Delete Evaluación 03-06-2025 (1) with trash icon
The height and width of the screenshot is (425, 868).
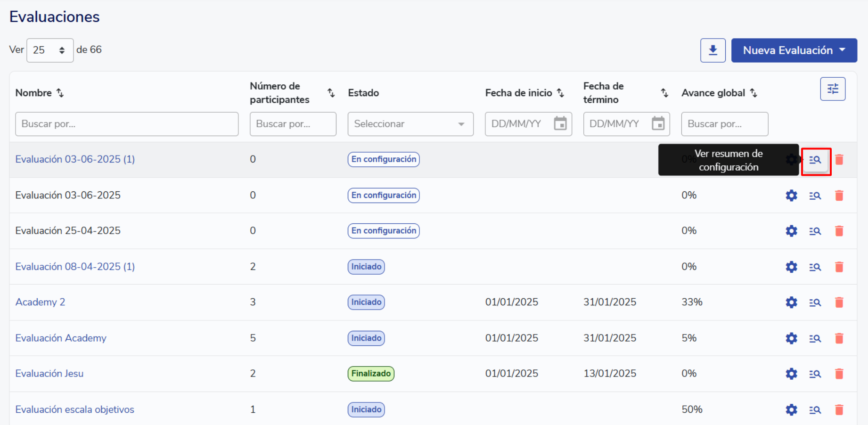pyautogui.click(x=839, y=160)
